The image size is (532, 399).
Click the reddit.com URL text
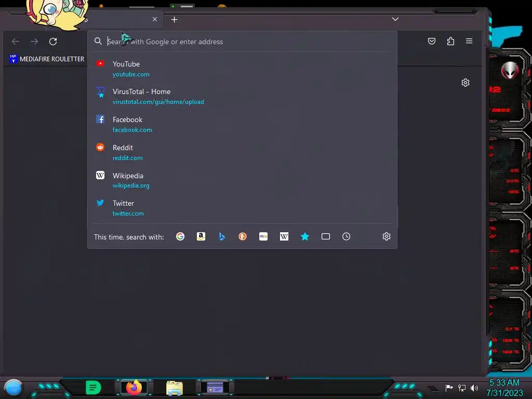(128, 158)
